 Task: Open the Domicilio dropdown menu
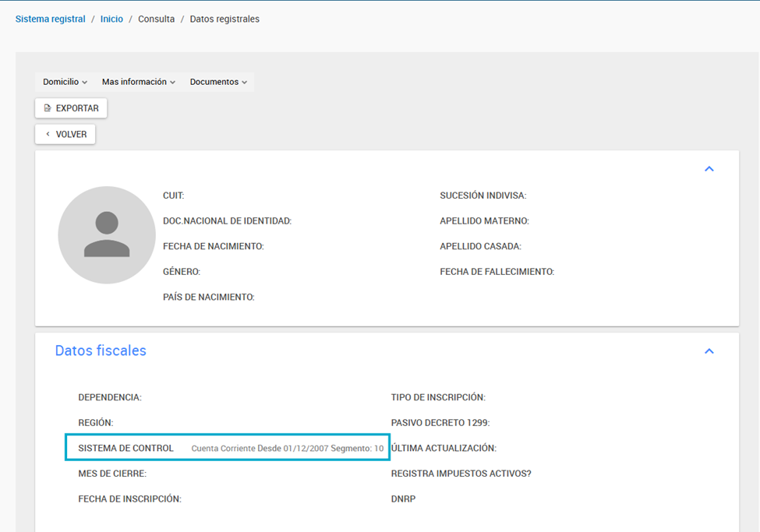point(65,82)
